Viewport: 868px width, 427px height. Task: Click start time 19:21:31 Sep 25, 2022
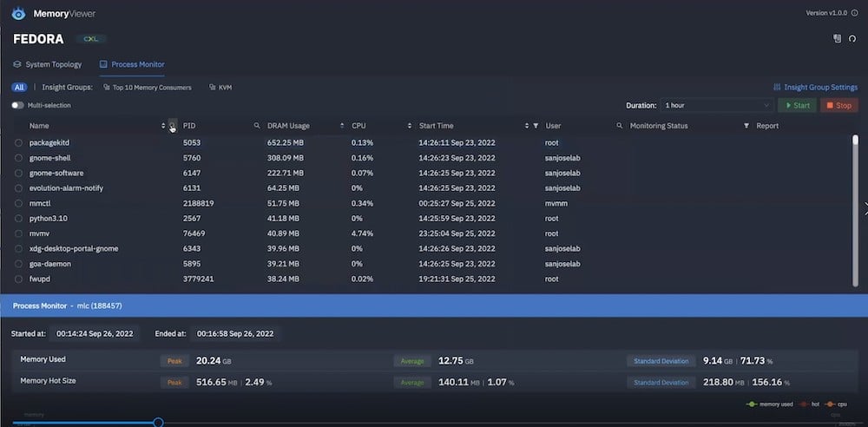(x=457, y=279)
